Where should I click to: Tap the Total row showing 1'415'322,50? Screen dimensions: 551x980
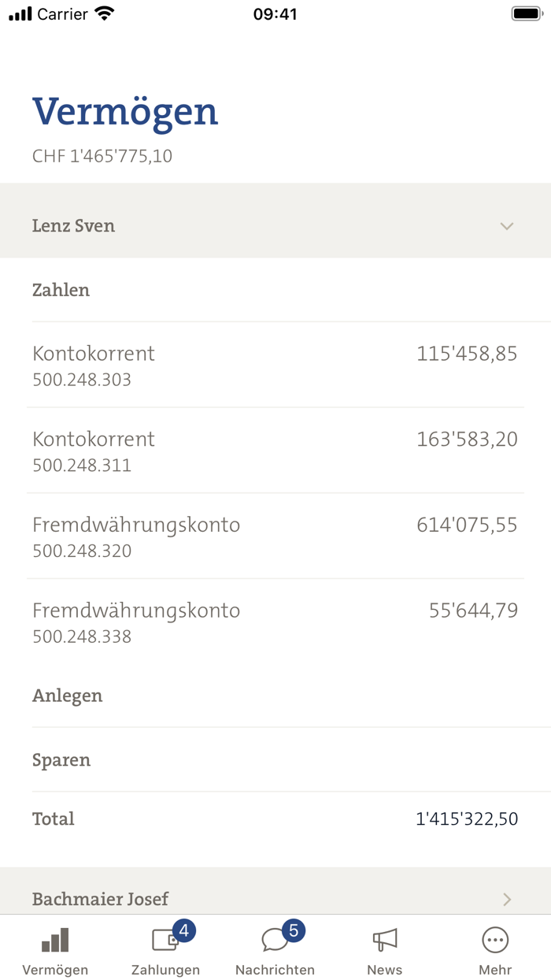[x=275, y=819]
